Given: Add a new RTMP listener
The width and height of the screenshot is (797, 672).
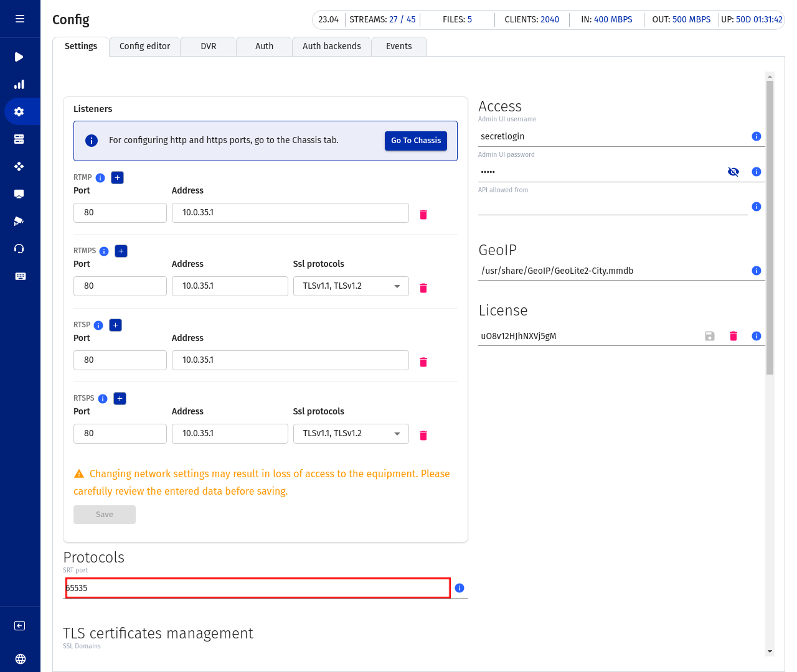Looking at the screenshot, I should tap(117, 178).
